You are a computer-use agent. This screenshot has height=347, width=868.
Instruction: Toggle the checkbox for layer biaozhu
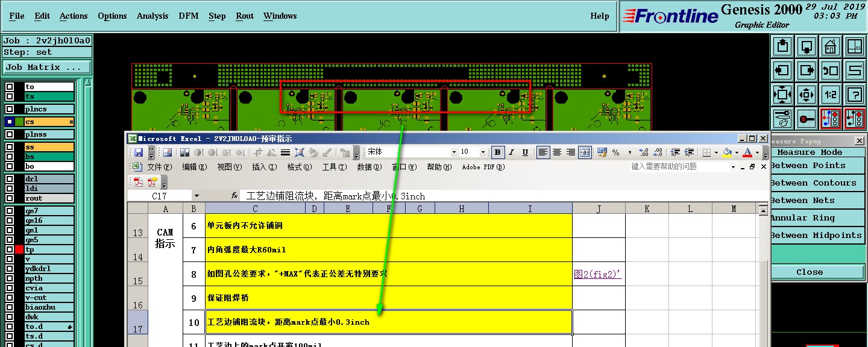pyautogui.click(x=9, y=307)
